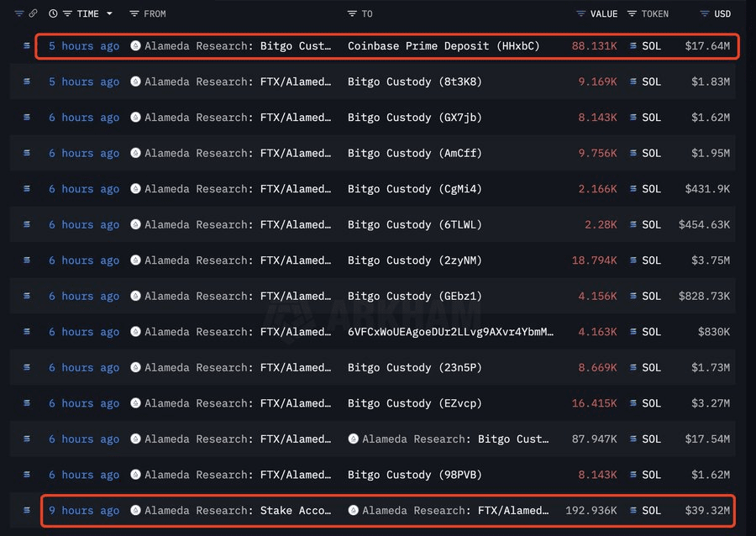
Task: Open Bitgo Custody (2zyNM) recipient
Action: 415,260
